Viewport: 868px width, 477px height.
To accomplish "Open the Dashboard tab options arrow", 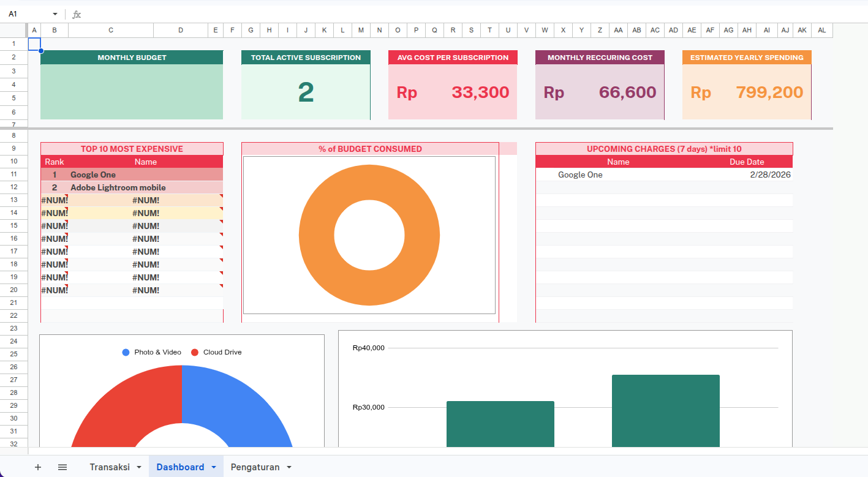I will pos(214,467).
